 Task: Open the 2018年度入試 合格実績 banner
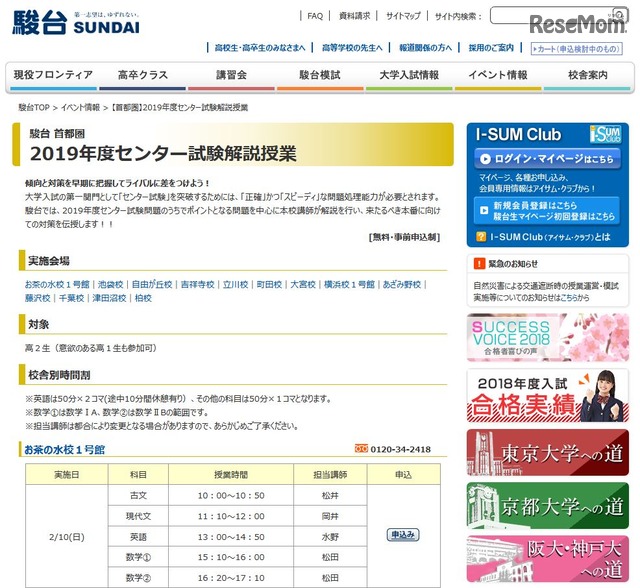point(547,395)
